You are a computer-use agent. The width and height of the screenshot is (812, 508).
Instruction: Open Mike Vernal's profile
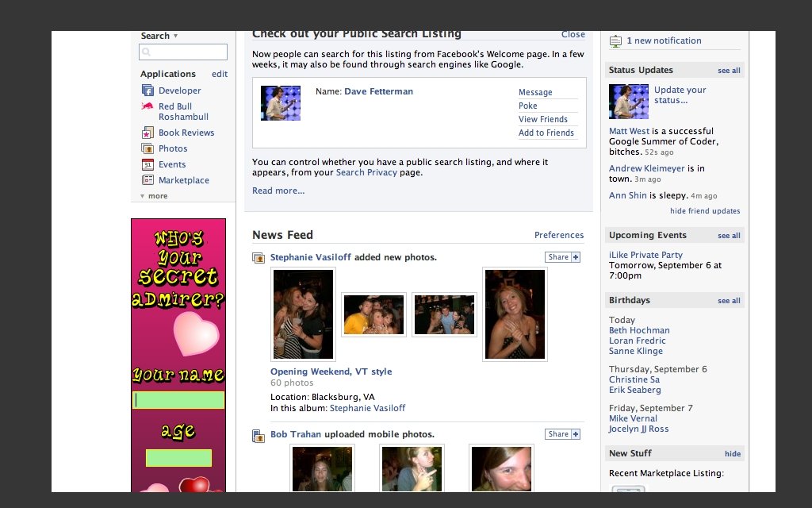[633, 418]
